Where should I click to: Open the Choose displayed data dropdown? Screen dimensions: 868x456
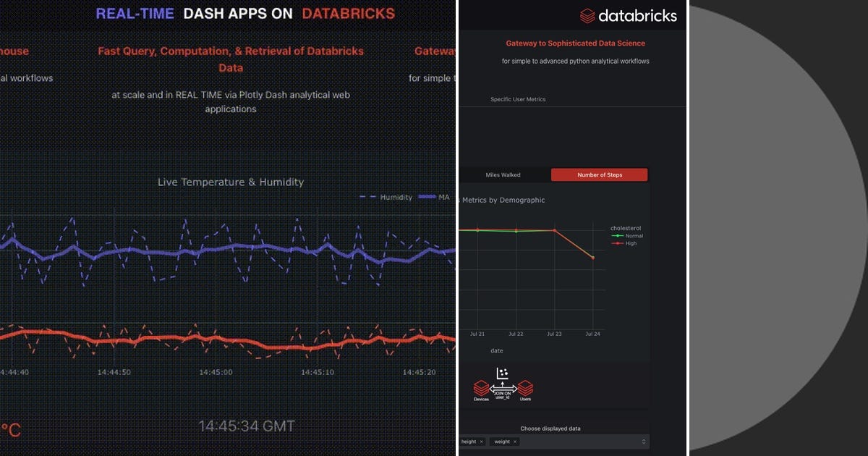644,441
